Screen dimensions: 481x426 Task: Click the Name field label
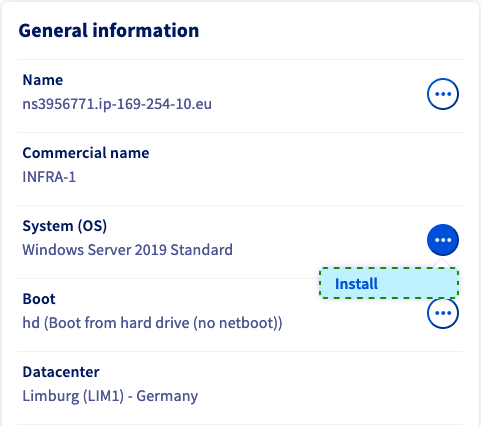[x=43, y=80]
